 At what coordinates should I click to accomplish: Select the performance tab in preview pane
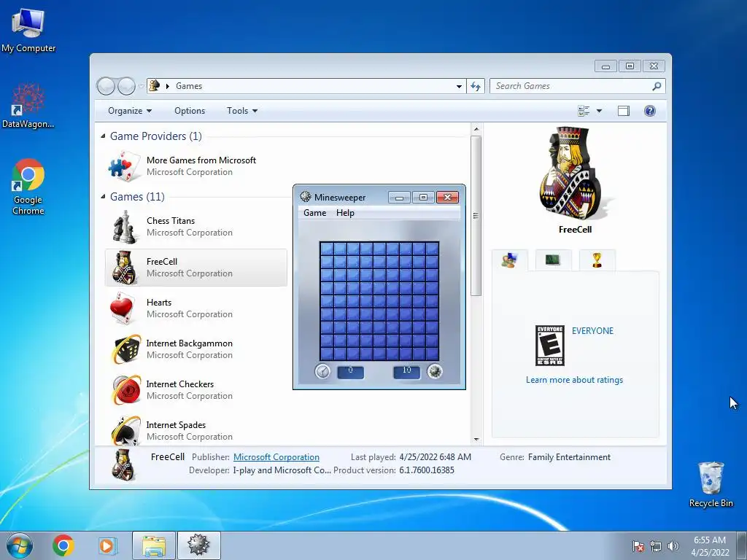(x=553, y=260)
